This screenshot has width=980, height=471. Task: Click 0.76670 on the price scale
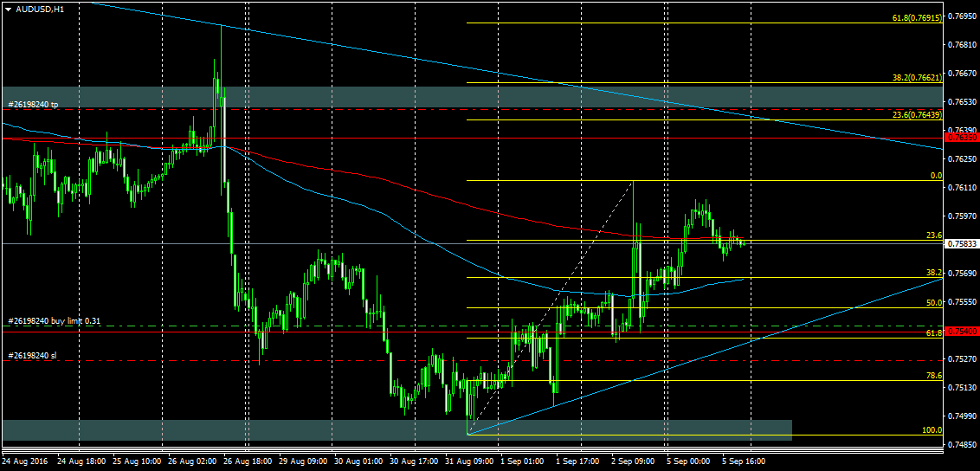click(x=961, y=73)
